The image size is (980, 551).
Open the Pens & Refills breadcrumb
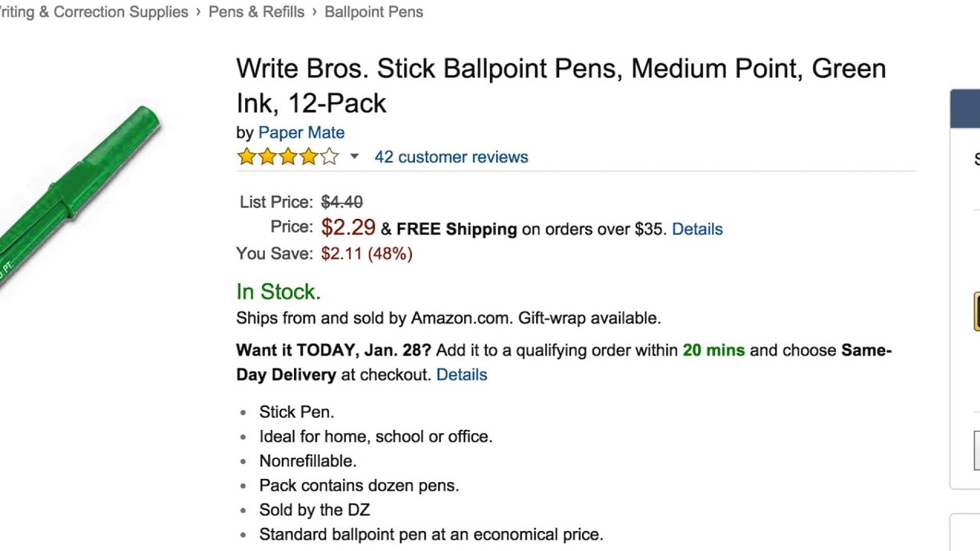256,12
